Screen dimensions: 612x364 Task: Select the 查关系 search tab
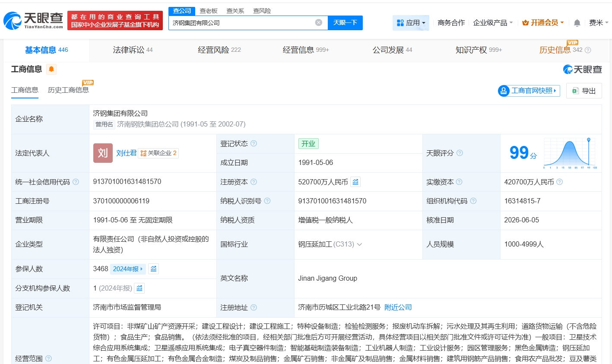pos(235,11)
